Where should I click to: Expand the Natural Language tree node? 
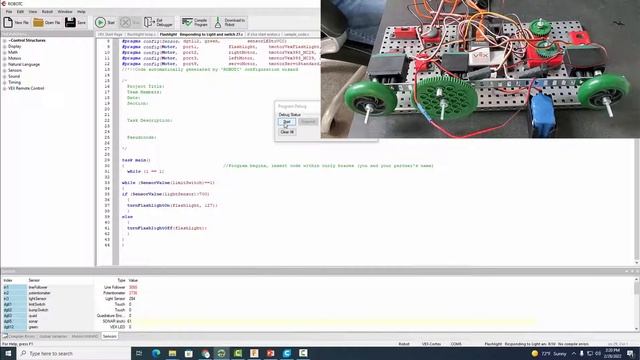point(4,64)
